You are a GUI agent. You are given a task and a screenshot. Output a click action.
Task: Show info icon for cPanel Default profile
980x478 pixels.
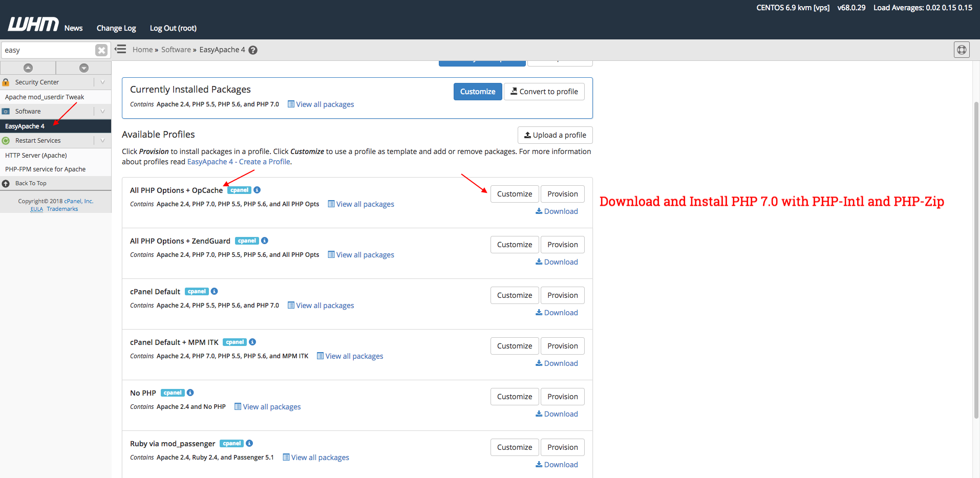(215, 291)
